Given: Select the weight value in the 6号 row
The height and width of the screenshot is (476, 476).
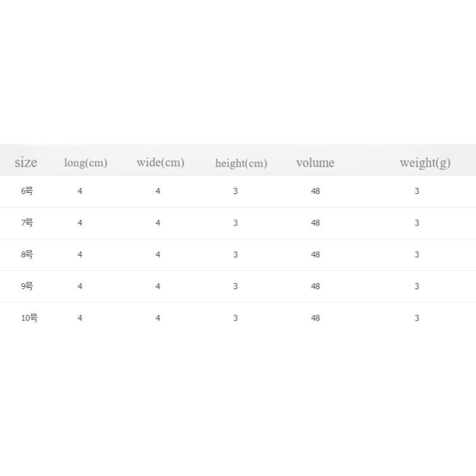Looking at the screenshot, I should [x=417, y=191].
